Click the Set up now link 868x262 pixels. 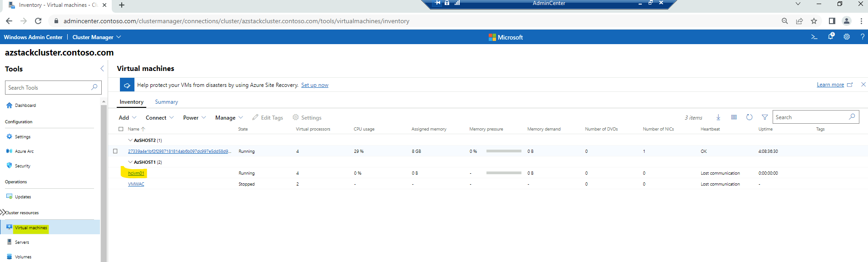click(x=315, y=85)
